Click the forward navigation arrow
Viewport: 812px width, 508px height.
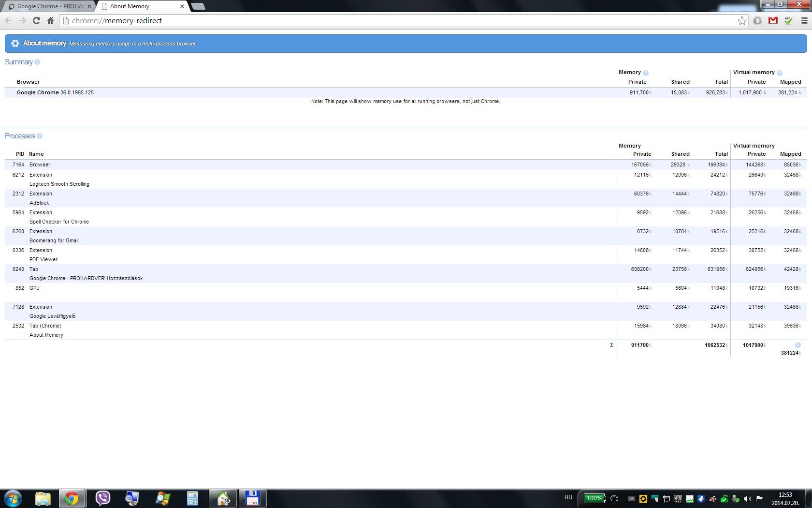[22, 20]
